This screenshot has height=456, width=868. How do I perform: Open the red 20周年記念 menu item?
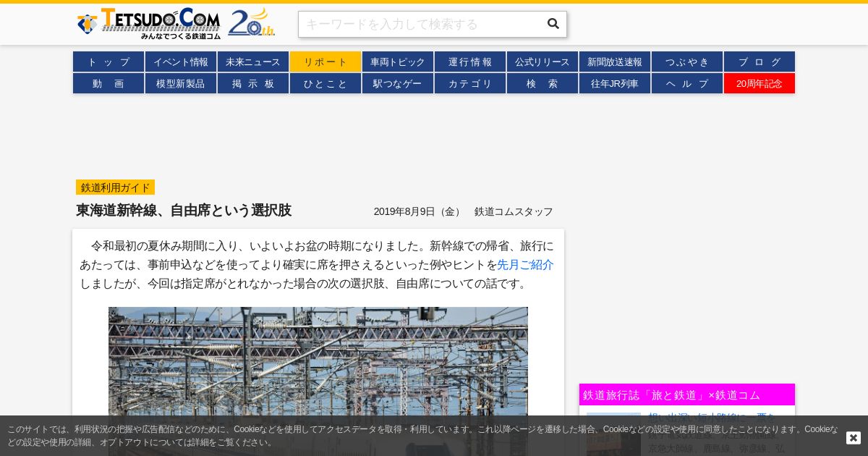pos(759,83)
